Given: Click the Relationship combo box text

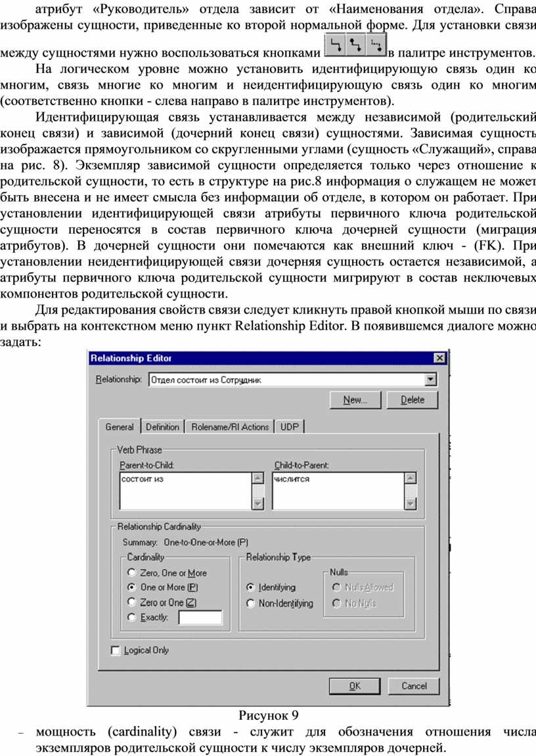Looking at the screenshot, I should coord(206,380).
